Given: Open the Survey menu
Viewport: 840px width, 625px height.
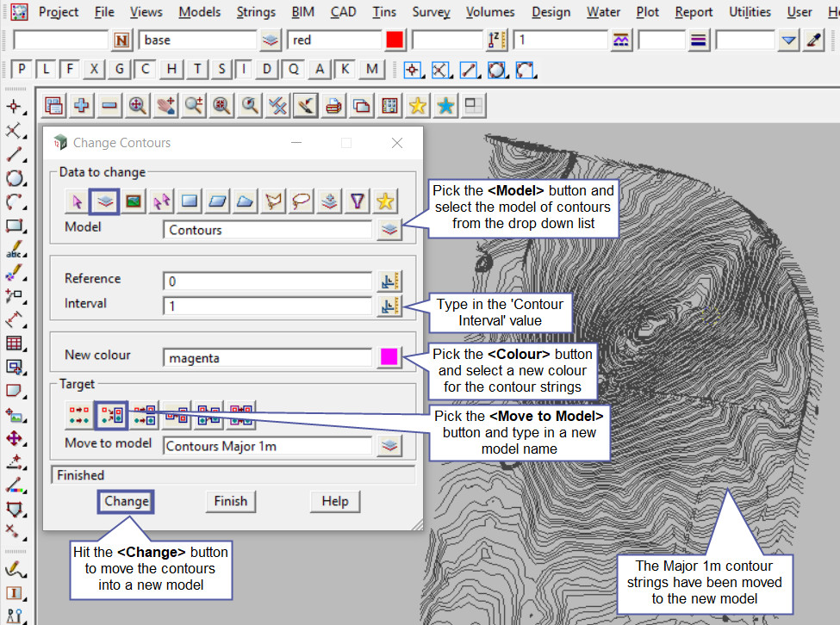Looking at the screenshot, I should point(431,12).
